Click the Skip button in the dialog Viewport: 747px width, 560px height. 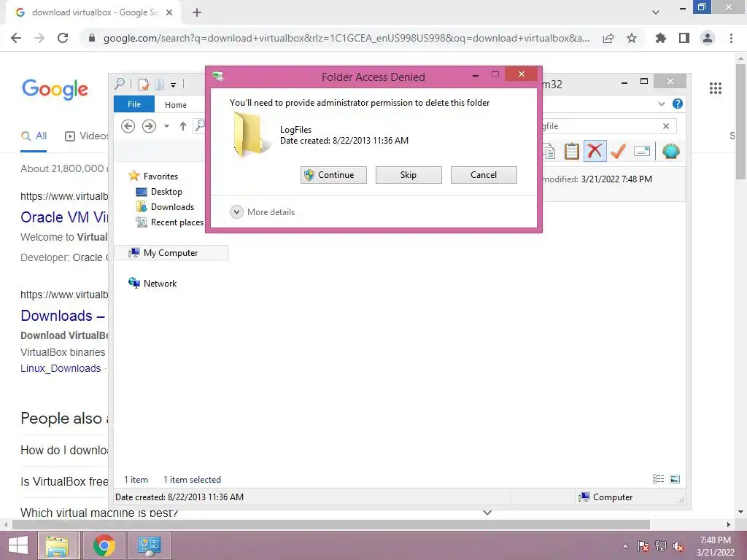tap(409, 175)
